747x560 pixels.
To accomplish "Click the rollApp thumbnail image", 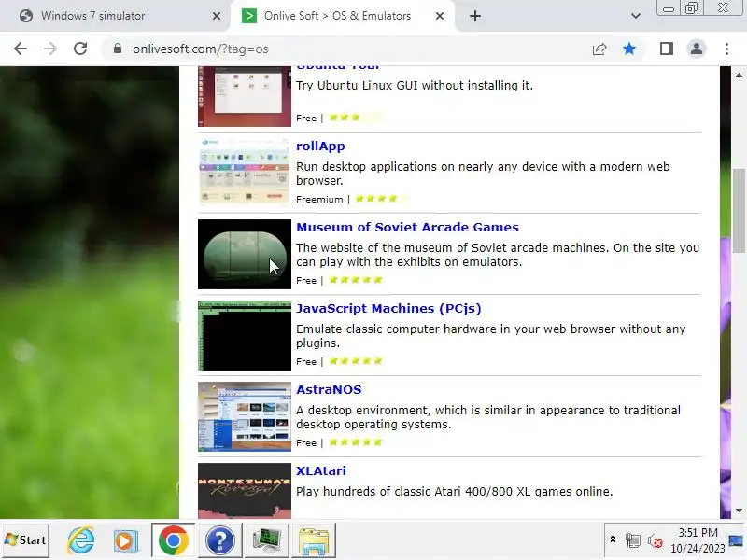I will pyautogui.click(x=245, y=173).
